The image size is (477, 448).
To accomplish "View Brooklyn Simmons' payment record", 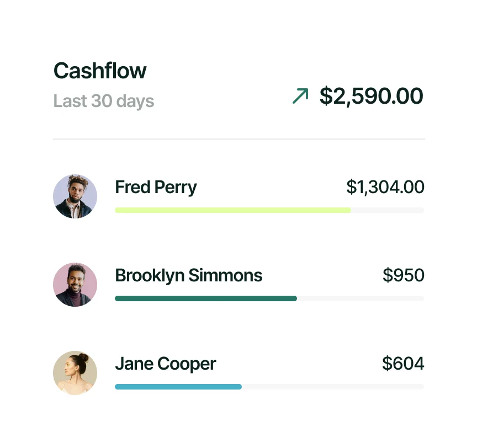I will point(188,275).
